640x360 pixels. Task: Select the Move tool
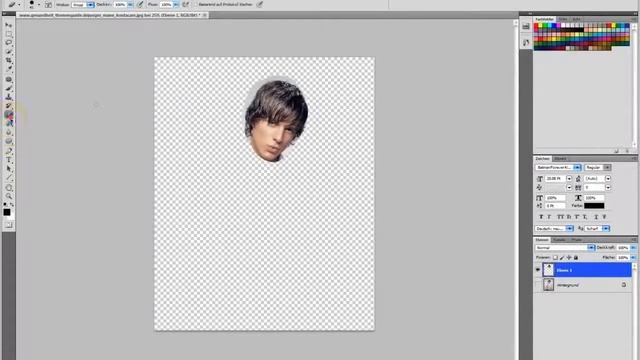click(x=9, y=25)
